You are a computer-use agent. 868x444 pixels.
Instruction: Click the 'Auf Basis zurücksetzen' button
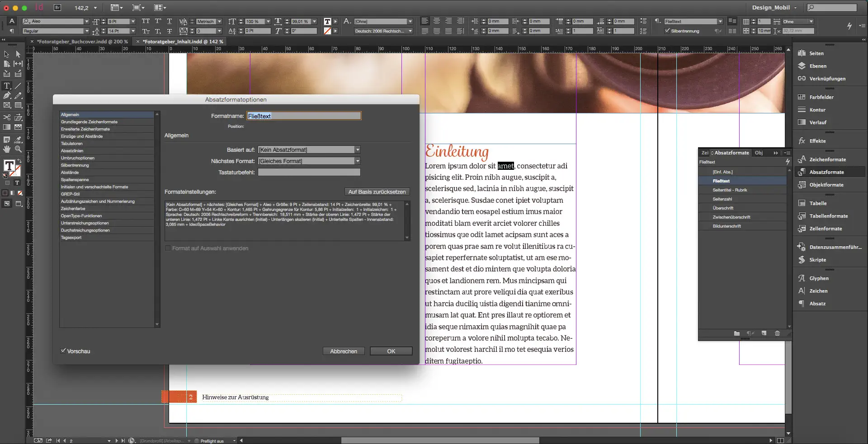[377, 192]
